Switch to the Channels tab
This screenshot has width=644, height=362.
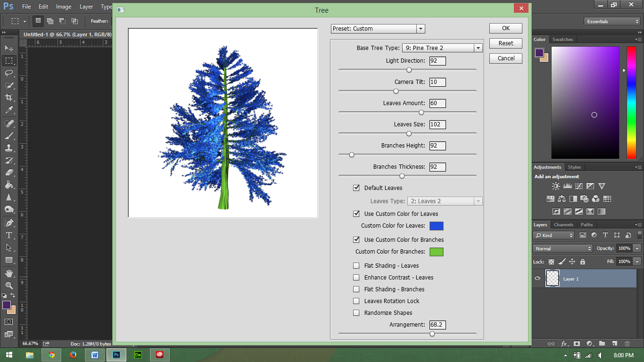tap(563, 225)
